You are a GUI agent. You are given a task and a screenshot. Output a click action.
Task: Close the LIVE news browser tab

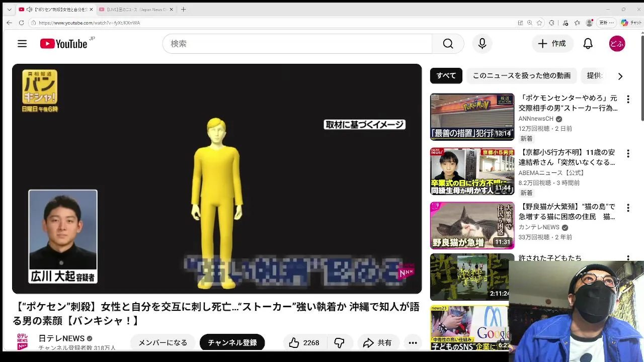171,10
